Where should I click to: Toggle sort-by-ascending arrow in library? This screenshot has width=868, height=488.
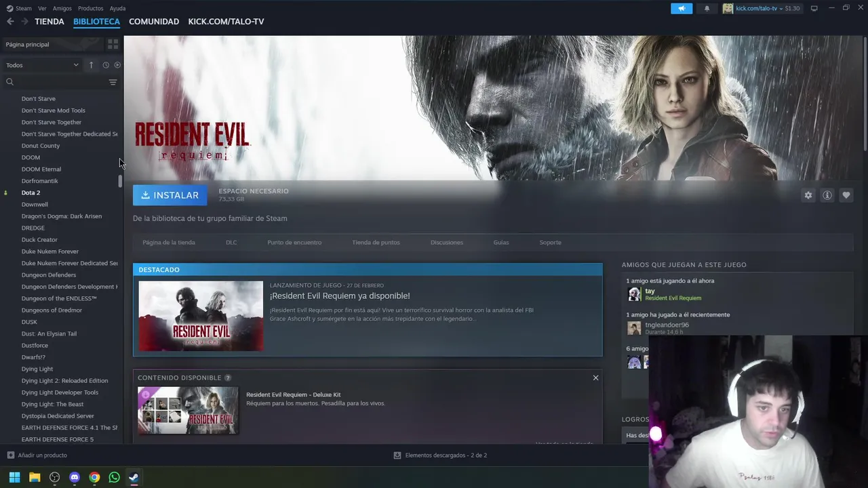pyautogui.click(x=91, y=65)
